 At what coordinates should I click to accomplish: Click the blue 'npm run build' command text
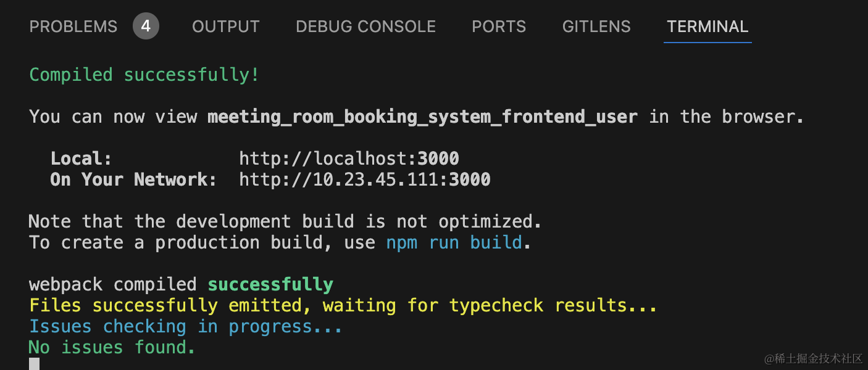(454, 242)
